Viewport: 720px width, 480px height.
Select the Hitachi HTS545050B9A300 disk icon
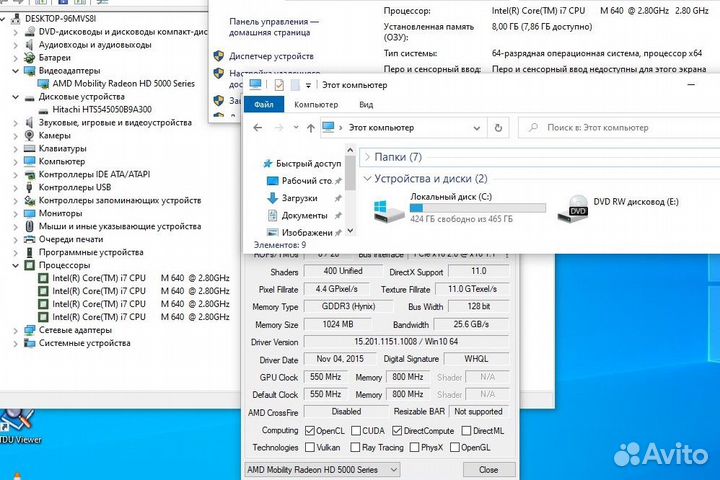point(44,110)
